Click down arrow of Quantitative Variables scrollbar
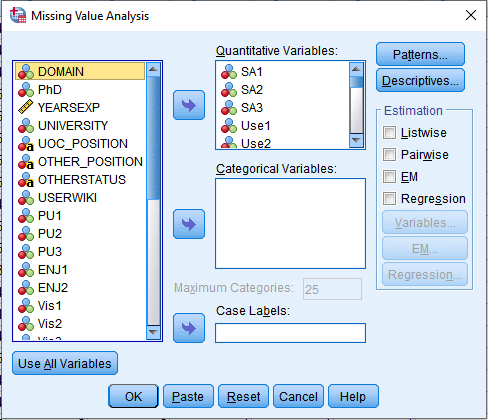488x420 pixels. (x=356, y=140)
